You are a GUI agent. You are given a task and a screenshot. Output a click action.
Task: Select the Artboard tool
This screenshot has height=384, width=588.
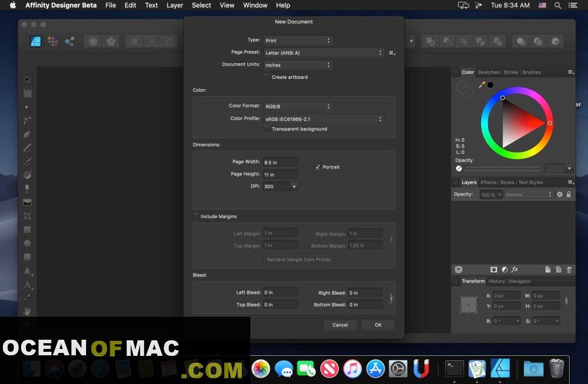click(x=28, y=94)
